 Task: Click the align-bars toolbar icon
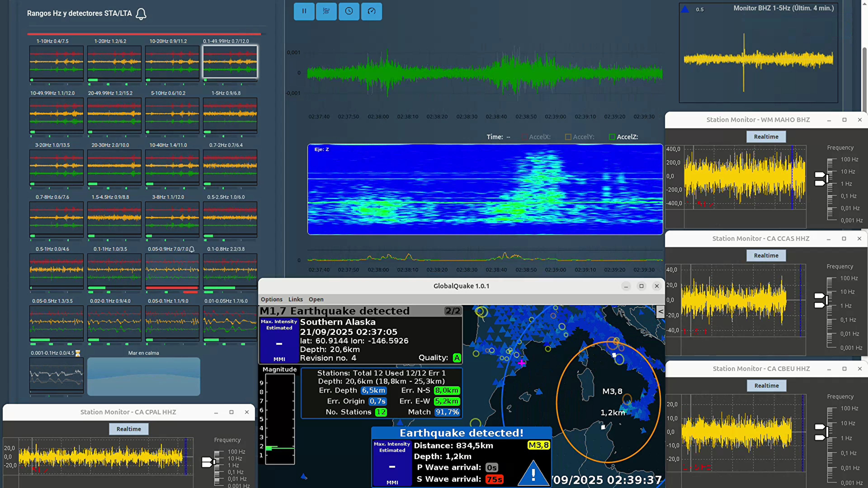pos(326,11)
